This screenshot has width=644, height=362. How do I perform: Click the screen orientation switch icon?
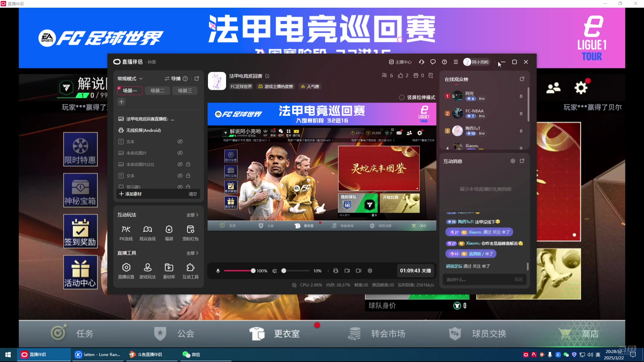click(347, 271)
